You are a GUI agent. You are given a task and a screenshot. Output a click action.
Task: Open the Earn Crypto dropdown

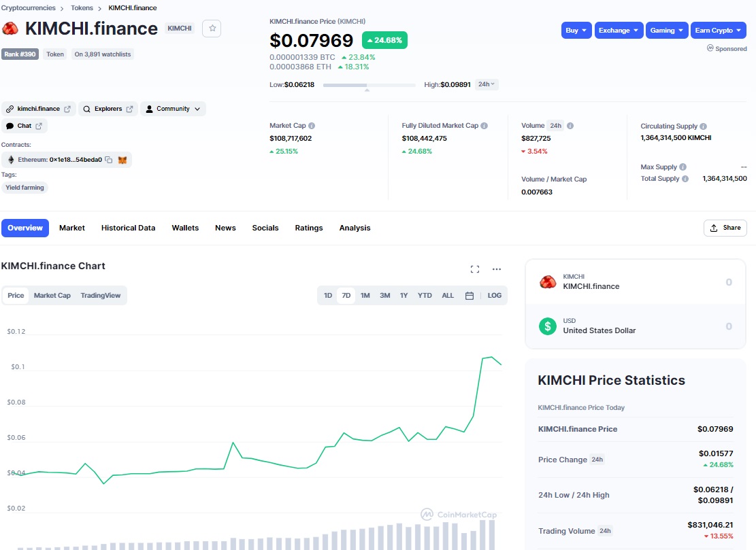coord(719,31)
